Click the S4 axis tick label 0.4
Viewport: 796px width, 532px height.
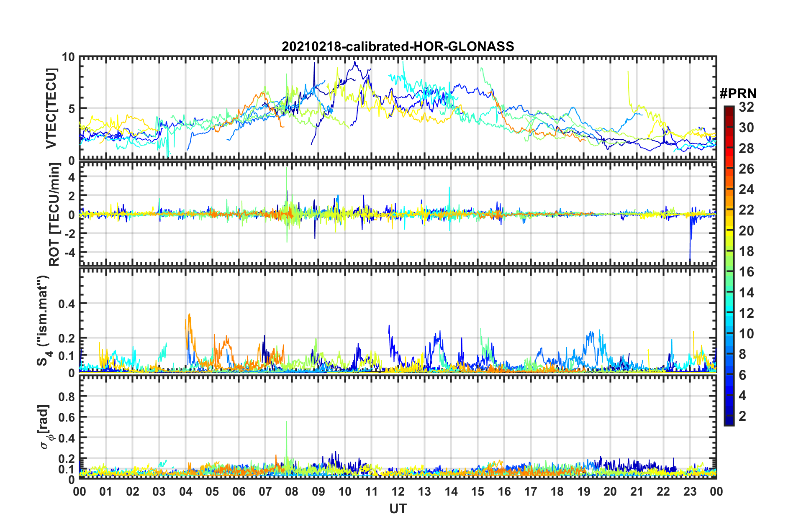tap(67, 304)
